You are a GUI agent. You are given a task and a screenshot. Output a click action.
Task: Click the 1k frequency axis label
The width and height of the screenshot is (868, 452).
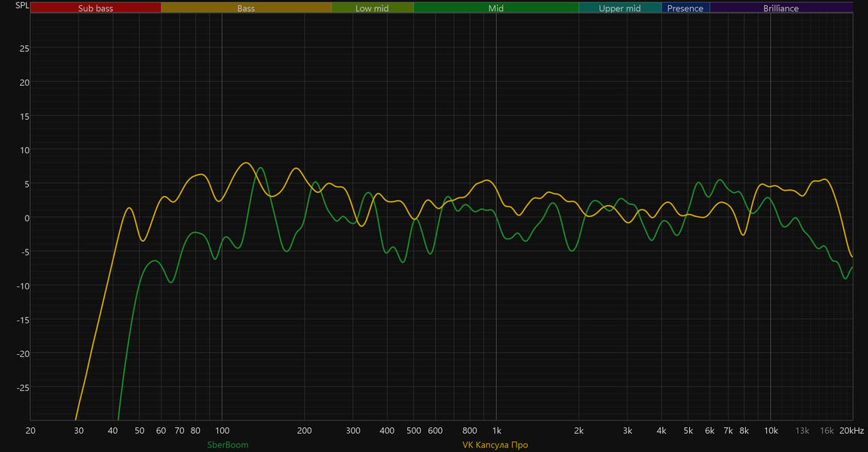(496, 431)
